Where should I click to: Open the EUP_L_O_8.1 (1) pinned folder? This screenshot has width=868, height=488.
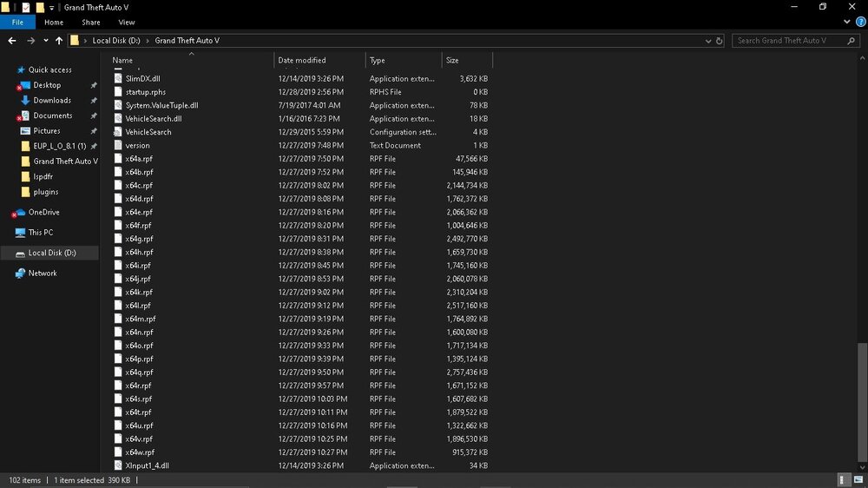pos(59,146)
